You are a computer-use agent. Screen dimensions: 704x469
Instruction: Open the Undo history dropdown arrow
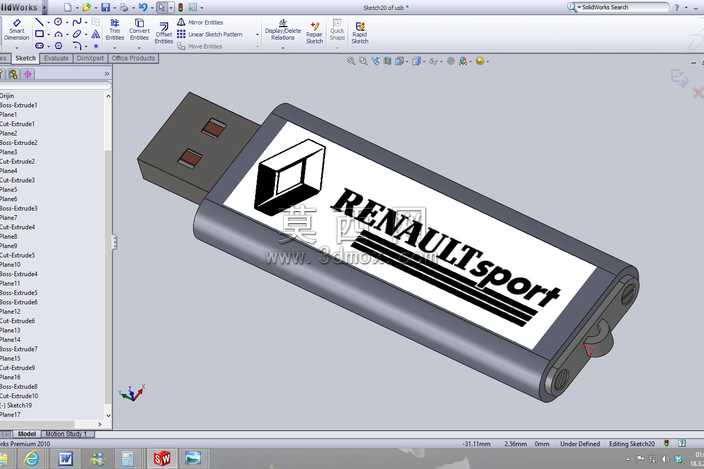pyautogui.click(x=152, y=8)
